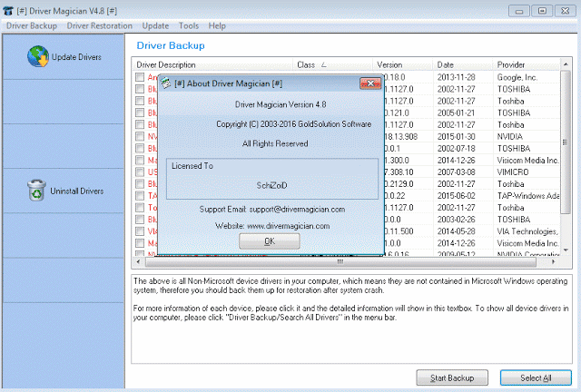Check the box for the 2002-07-18 TOSHIBA driver
Screen dimensions: 581x392
click(140, 148)
